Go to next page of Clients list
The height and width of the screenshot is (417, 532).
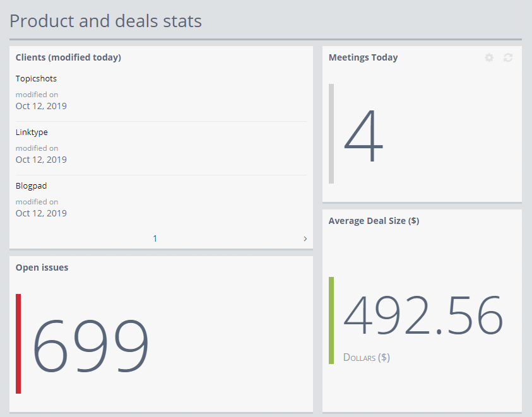click(305, 238)
